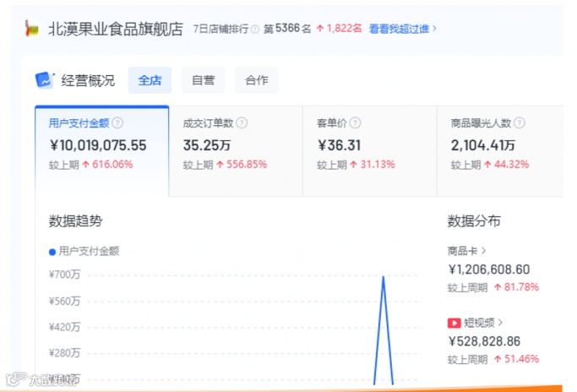
Task: Click the 51.46% weekly change
Action: [x=521, y=359]
